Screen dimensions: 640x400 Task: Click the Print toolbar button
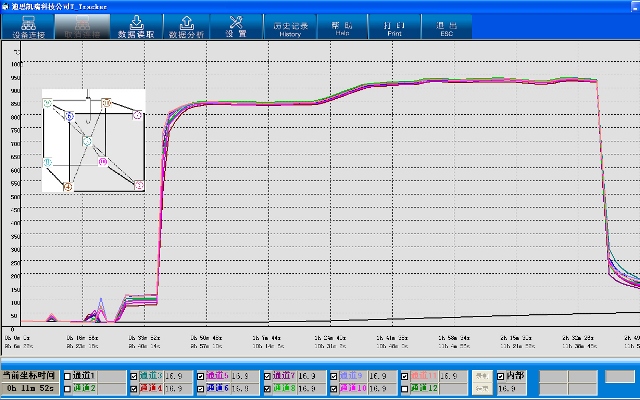click(394, 27)
